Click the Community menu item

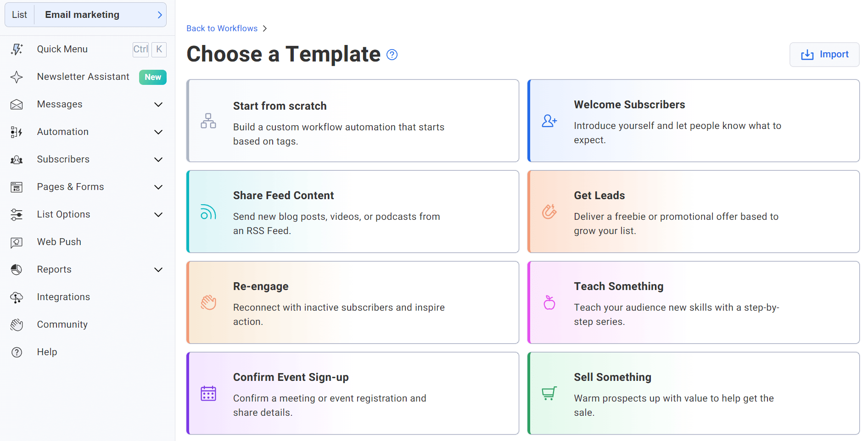coord(62,324)
